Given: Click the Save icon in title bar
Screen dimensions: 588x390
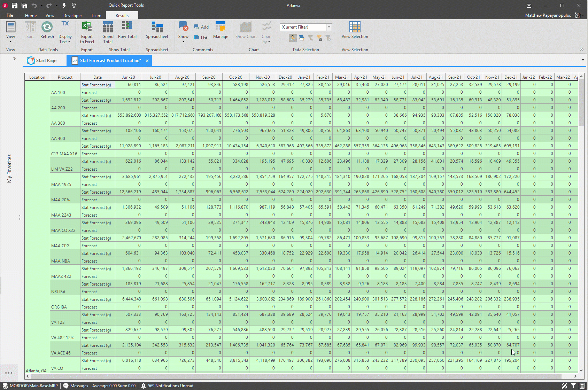Looking at the screenshot, I should (14, 6).
